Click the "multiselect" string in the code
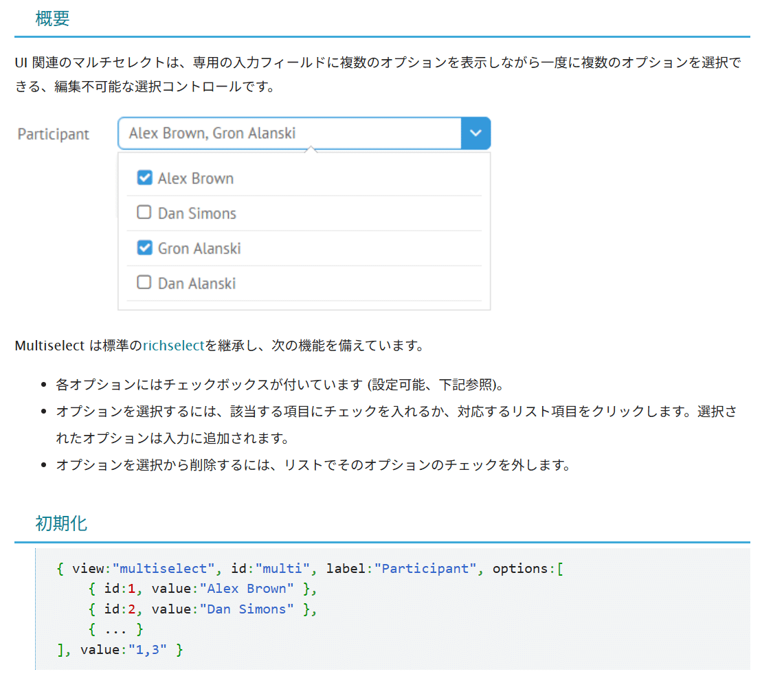The height and width of the screenshot is (676, 784). point(164,569)
